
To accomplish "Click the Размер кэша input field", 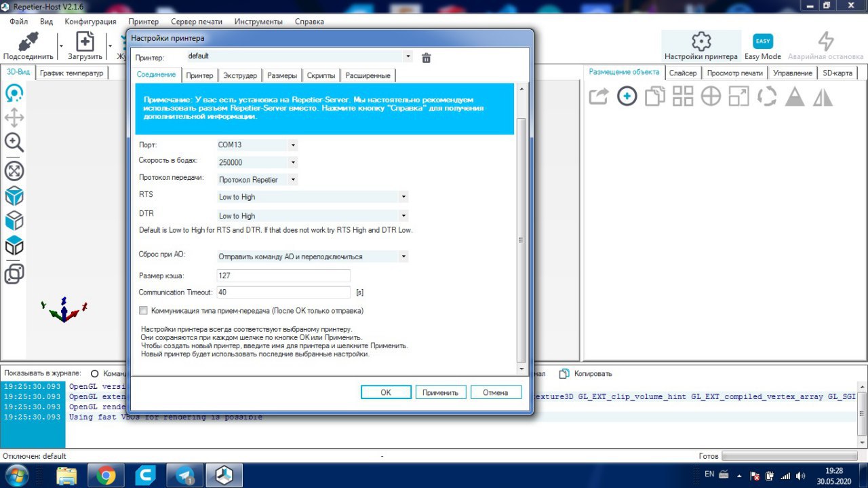I will 283,276.
